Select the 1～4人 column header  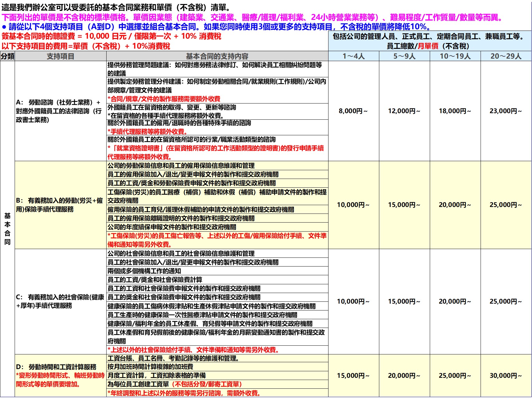(353, 56)
